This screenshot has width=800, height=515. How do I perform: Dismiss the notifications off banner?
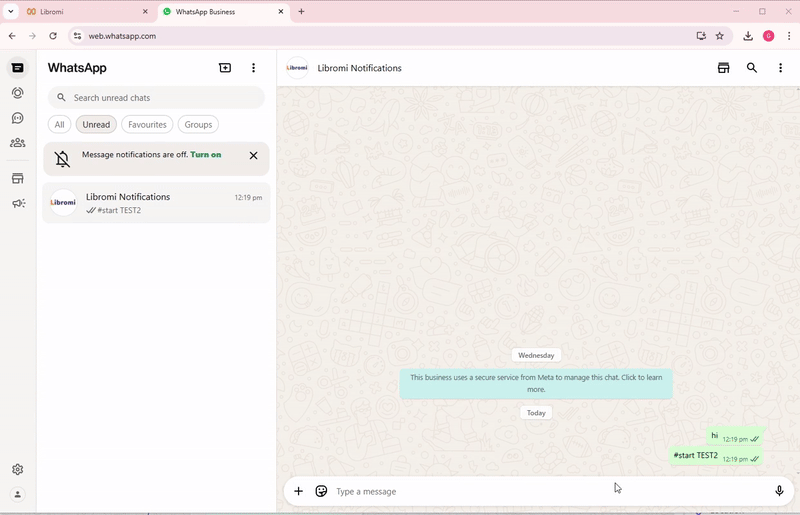[x=253, y=156]
